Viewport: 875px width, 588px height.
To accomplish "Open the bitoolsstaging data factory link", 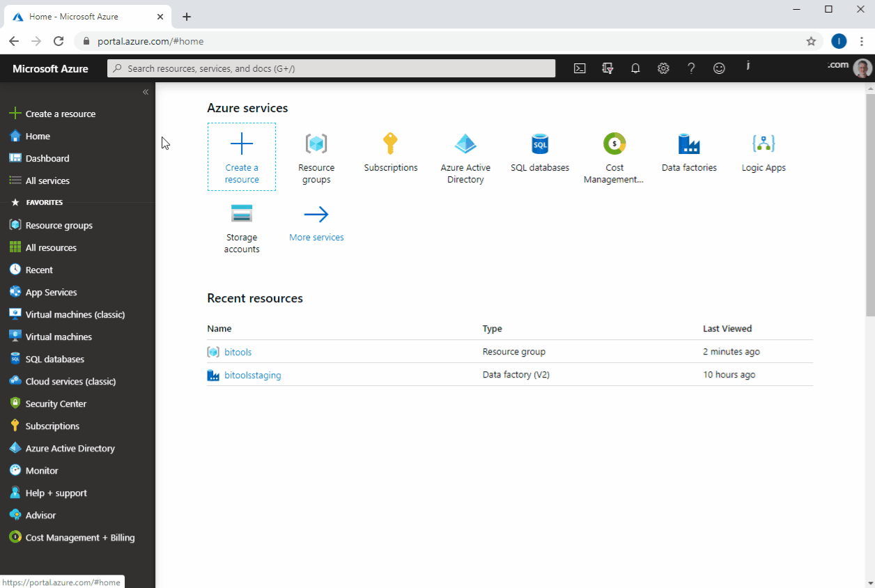I will pos(253,375).
